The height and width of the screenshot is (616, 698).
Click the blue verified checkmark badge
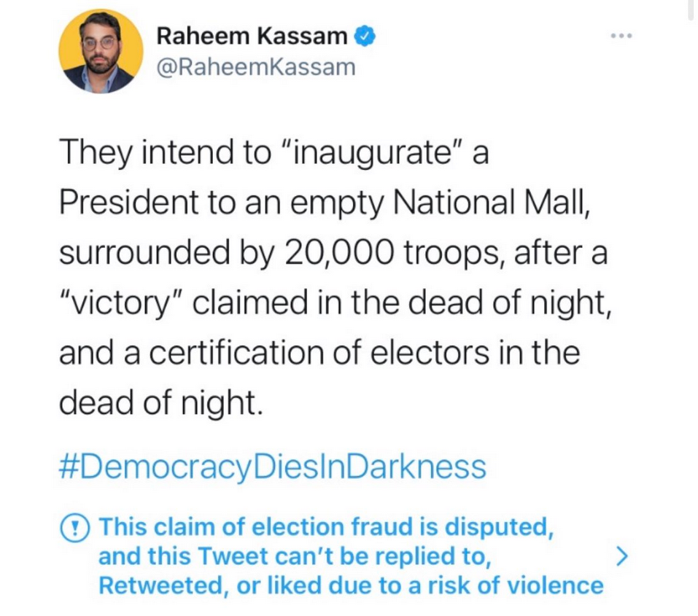point(364,36)
